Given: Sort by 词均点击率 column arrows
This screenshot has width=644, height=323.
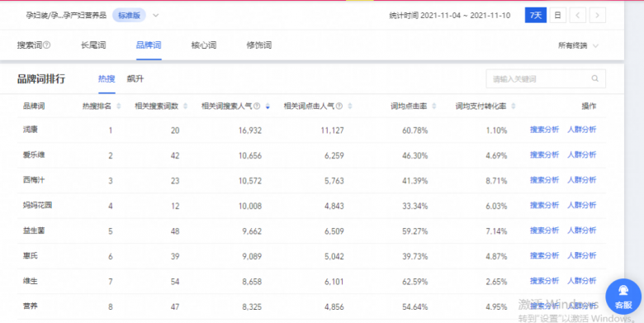Looking at the screenshot, I should 434,106.
